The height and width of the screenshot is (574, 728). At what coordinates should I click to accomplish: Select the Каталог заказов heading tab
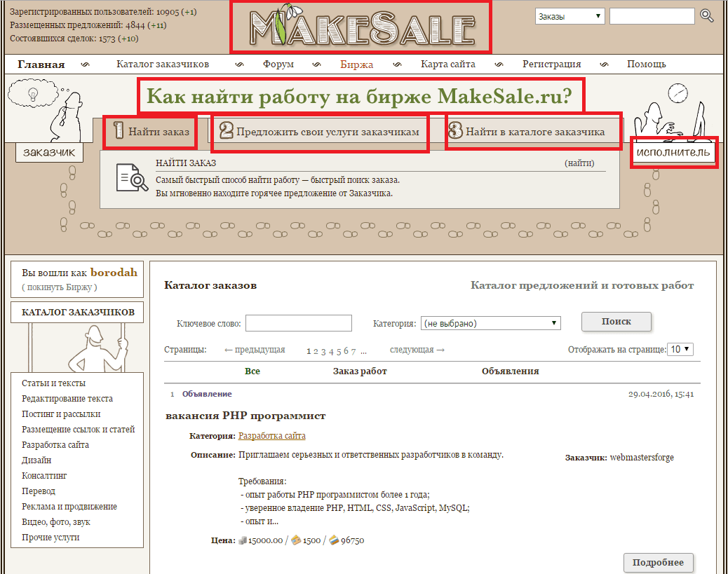tap(210, 285)
